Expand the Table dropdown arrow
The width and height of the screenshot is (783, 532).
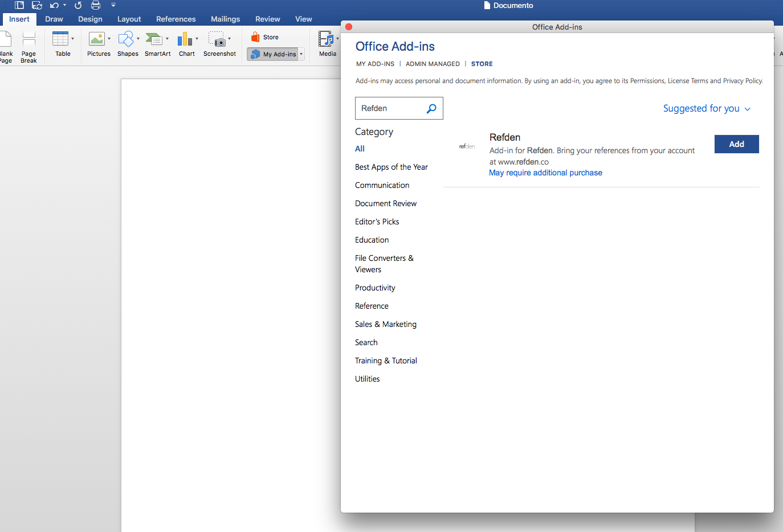(72, 39)
